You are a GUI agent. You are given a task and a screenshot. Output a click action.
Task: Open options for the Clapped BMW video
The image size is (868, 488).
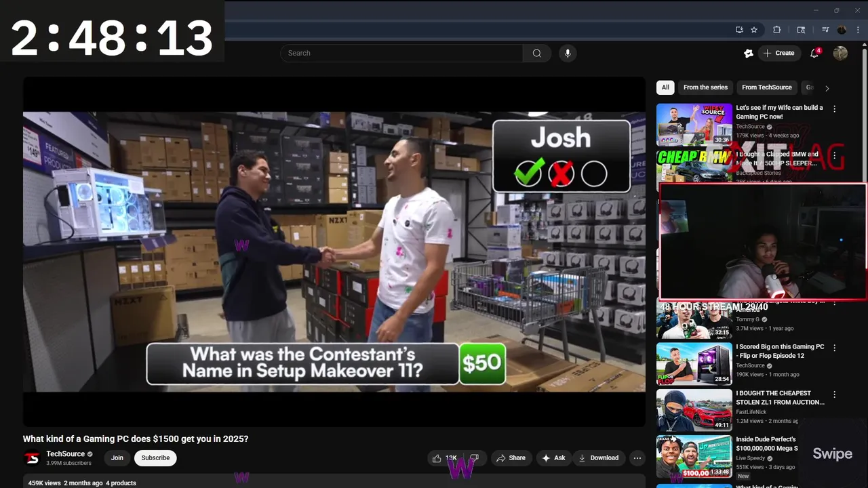click(x=835, y=155)
